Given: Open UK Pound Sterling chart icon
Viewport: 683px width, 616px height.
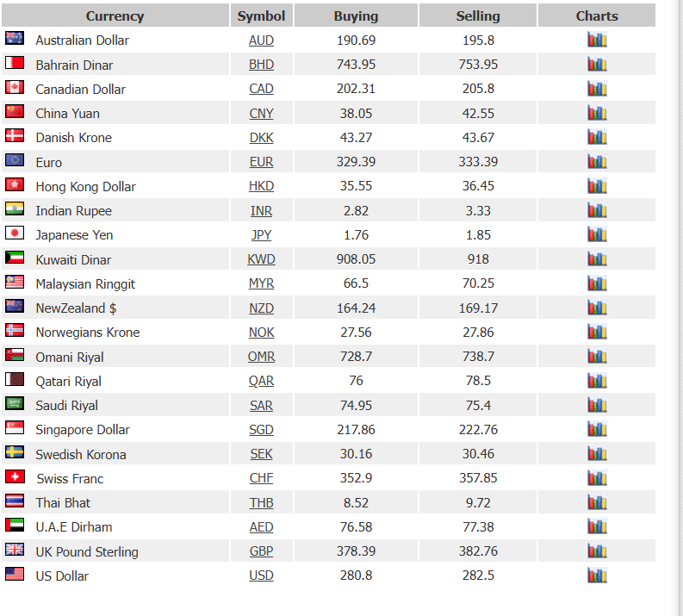Looking at the screenshot, I should click(x=597, y=551).
